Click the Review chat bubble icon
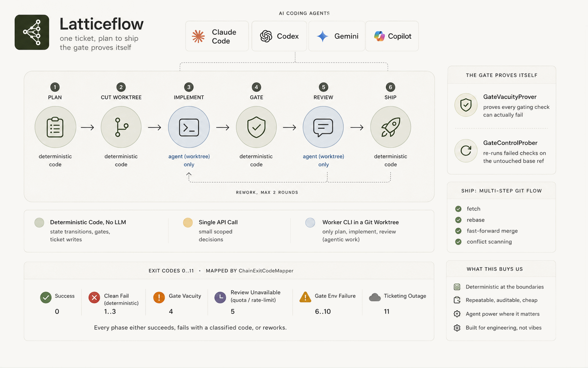588x368 pixels. tap(323, 127)
